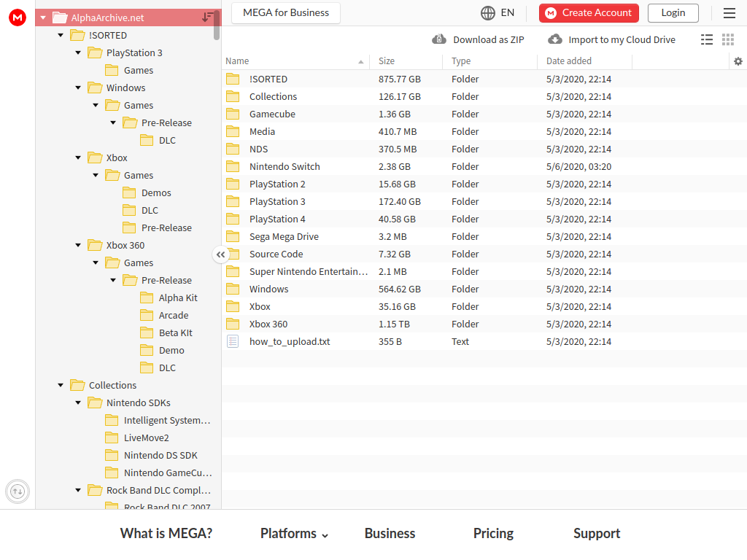Click the PlayStation 2 folder icon

(233, 184)
